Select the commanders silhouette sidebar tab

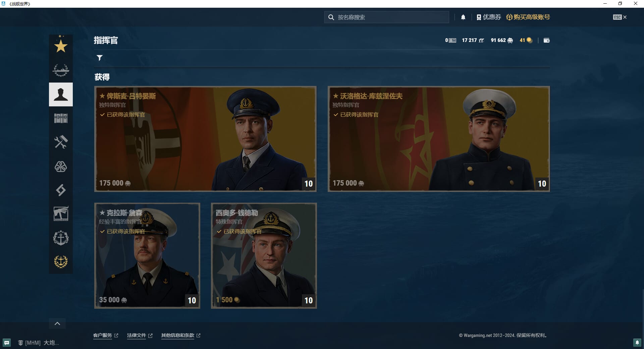pyautogui.click(x=61, y=94)
